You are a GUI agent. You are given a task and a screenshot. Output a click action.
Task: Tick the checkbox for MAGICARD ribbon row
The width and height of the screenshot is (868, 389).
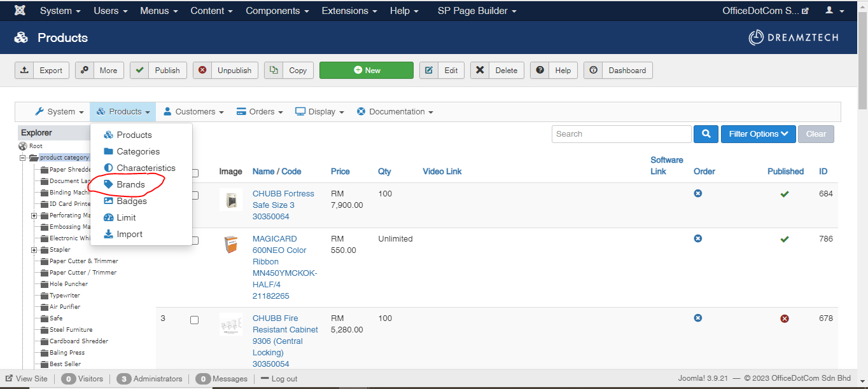click(195, 240)
